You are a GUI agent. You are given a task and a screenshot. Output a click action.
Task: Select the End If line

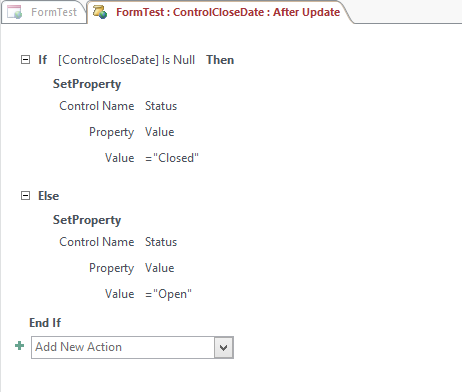point(45,323)
